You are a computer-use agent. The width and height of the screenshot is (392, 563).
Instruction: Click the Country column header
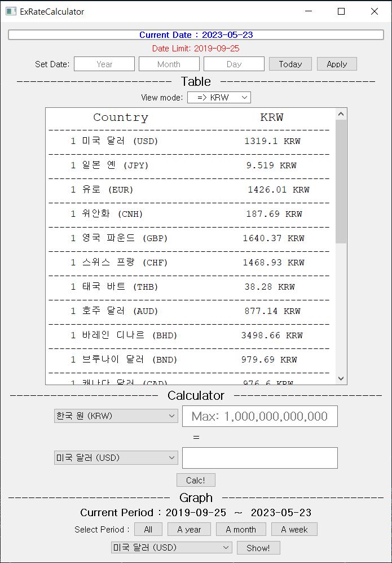pos(121,117)
